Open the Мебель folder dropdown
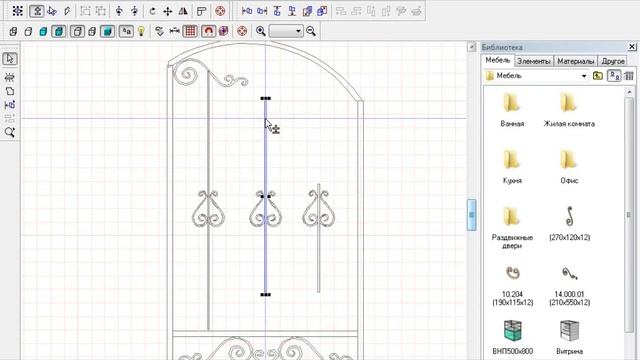Viewport: 640px width, 360px height. (584, 76)
